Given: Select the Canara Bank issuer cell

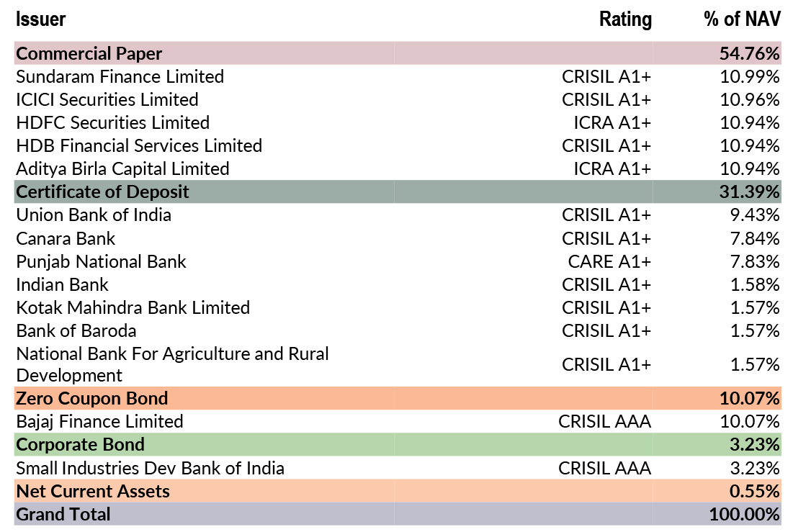Looking at the screenshot, I should pos(66,238).
